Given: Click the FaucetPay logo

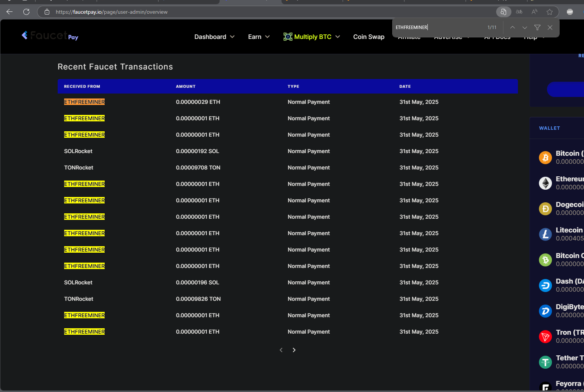Looking at the screenshot, I should coord(50,35).
